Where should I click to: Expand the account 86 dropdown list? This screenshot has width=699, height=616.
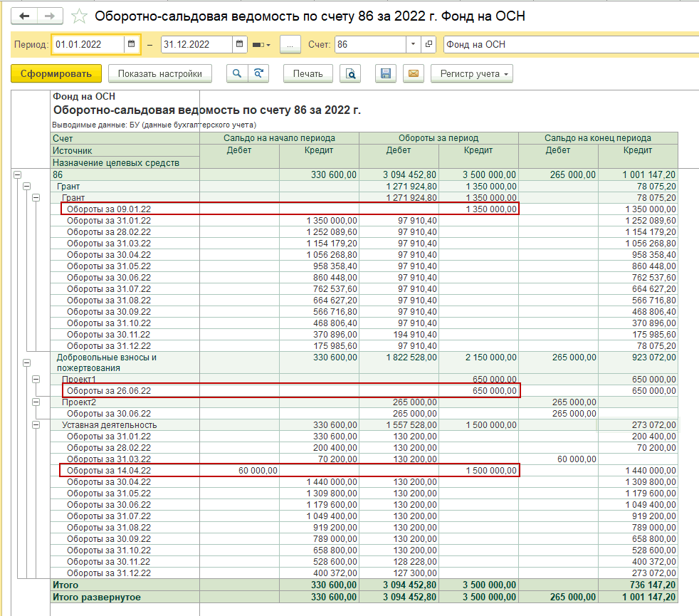[x=414, y=44]
